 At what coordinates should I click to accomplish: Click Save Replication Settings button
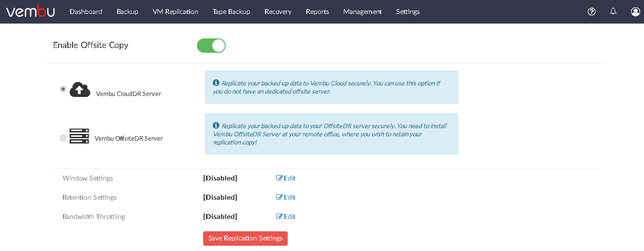[x=245, y=239]
